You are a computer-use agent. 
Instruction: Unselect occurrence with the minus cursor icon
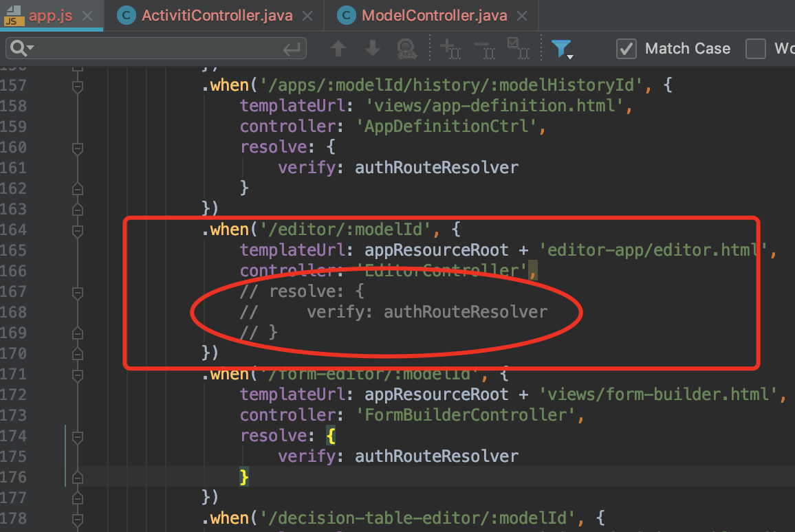[485, 49]
